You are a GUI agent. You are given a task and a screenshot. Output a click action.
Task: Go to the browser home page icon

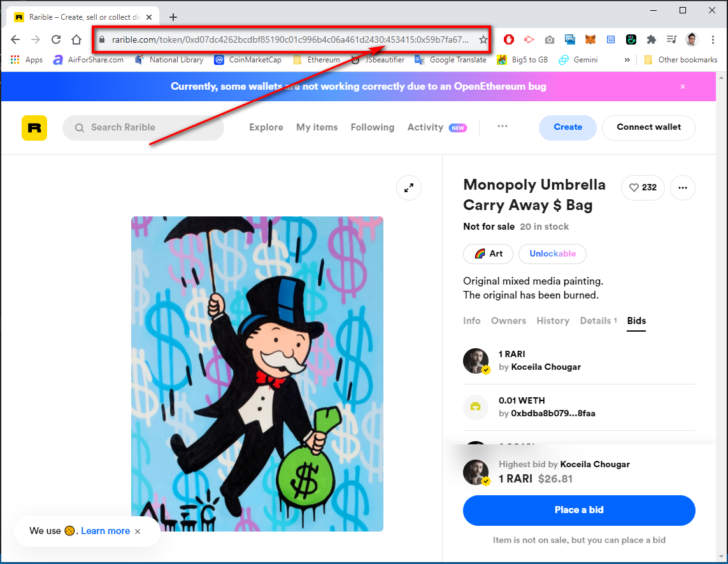[x=76, y=39]
